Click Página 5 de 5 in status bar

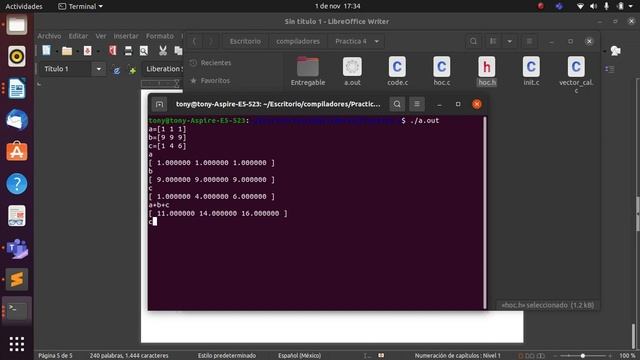(x=56, y=356)
